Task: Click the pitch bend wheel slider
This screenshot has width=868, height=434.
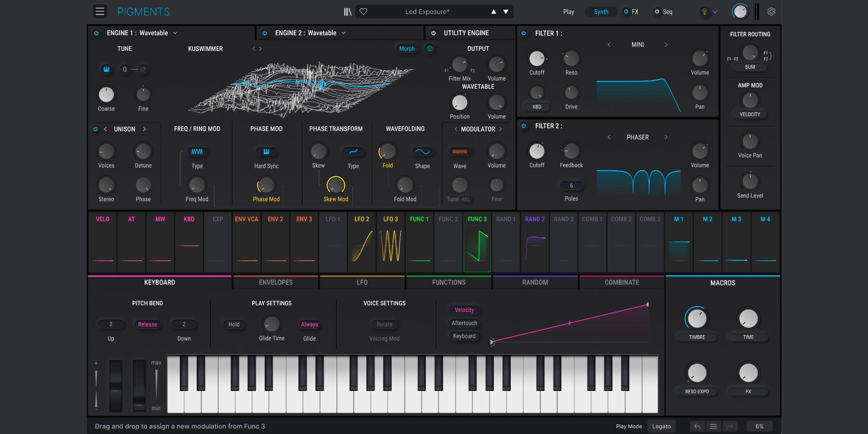Action: (116, 385)
